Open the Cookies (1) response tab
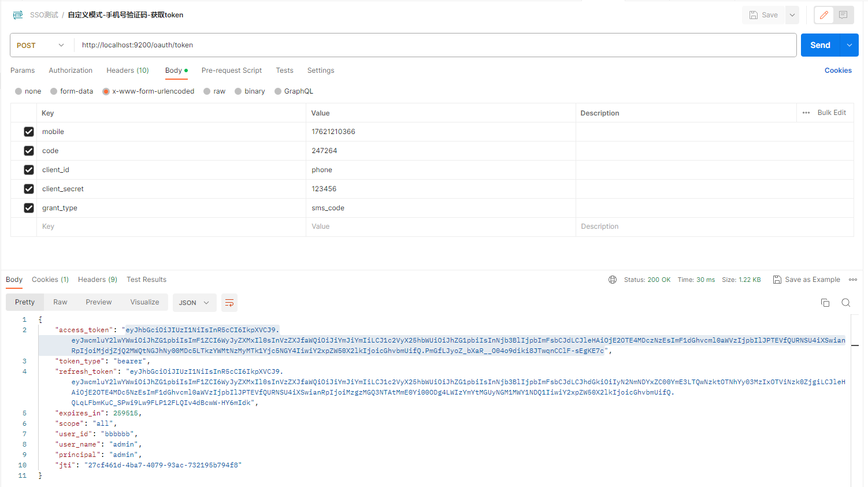This screenshot has width=868, height=487. [x=50, y=280]
